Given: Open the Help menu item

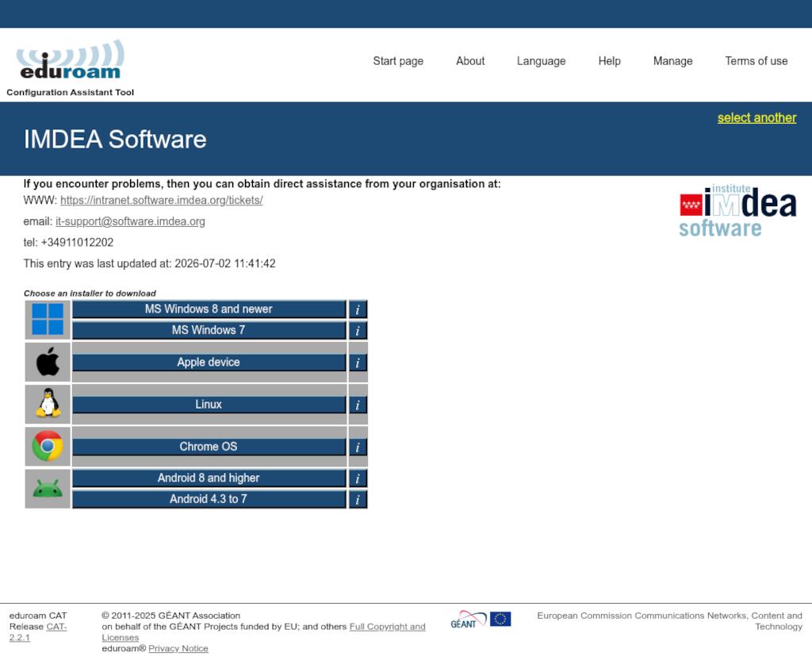Looking at the screenshot, I should pyautogui.click(x=610, y=61).
